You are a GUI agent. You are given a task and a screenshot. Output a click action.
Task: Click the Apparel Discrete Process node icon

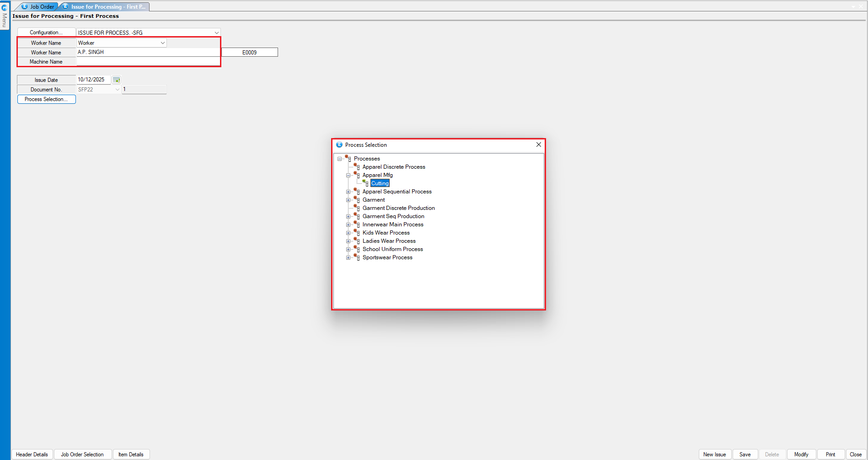click(357, 166)
